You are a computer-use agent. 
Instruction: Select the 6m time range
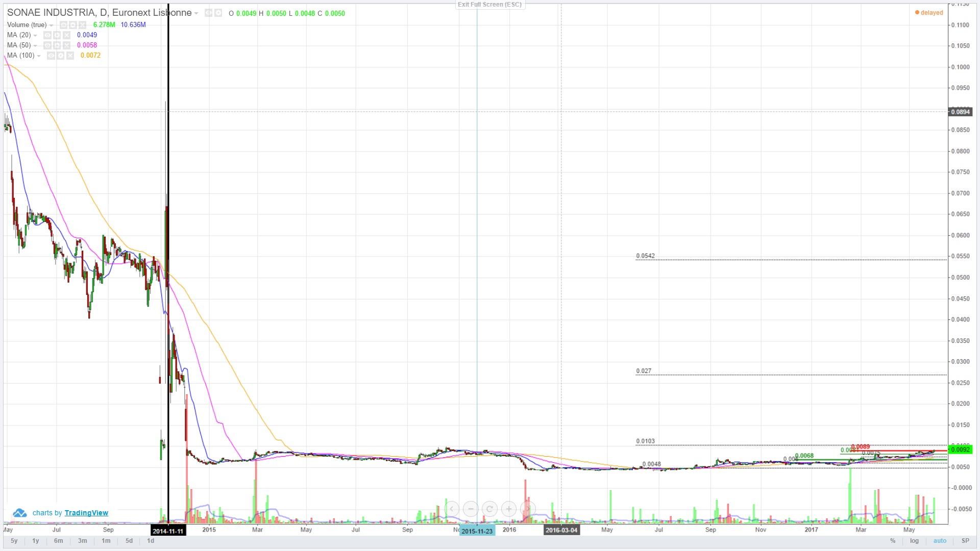59,541
